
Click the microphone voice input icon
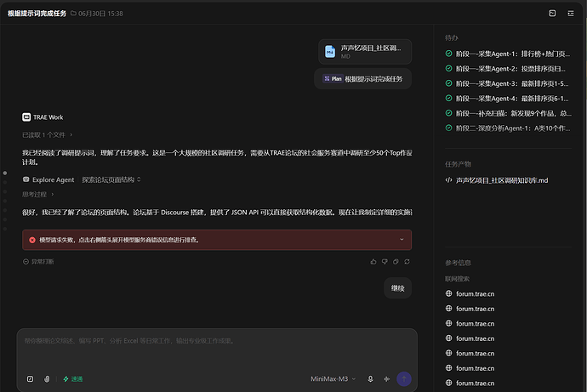(370, 379)
